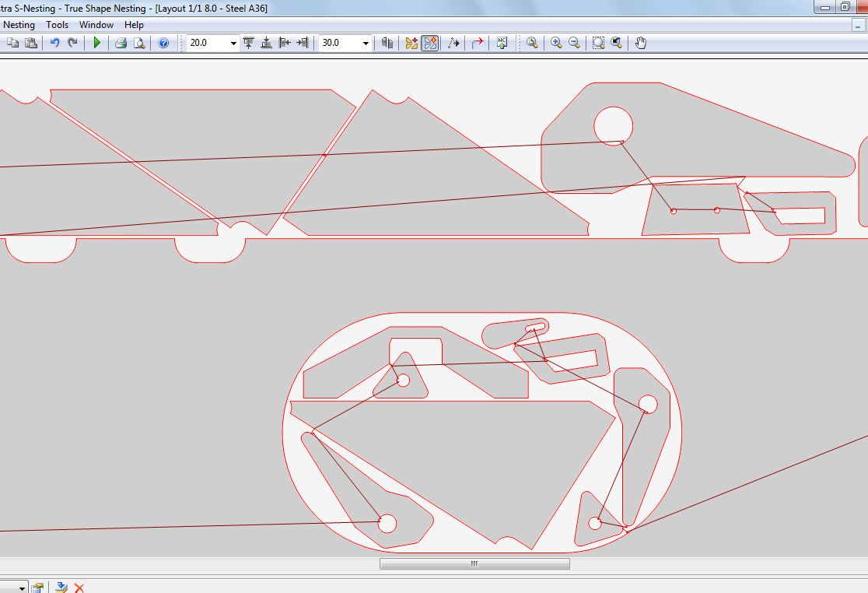Image resolution: width=868 pixels, height=593 pixels.
Task: Click the mirror parts icon
Action: point(387,43)
